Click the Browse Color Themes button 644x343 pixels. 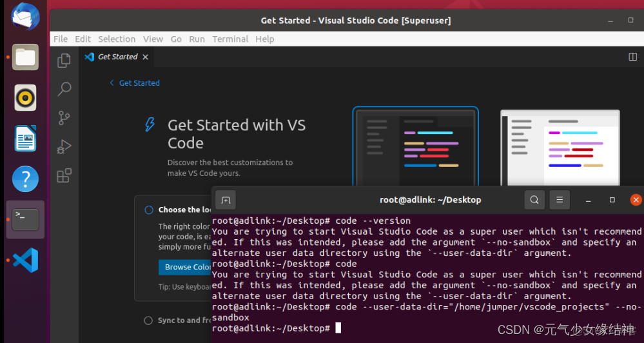pos(186,267)
